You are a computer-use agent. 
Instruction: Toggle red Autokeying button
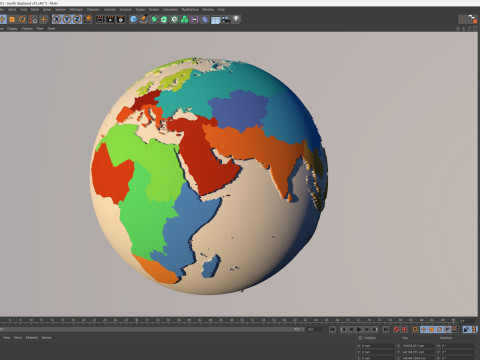click(404, 329)
